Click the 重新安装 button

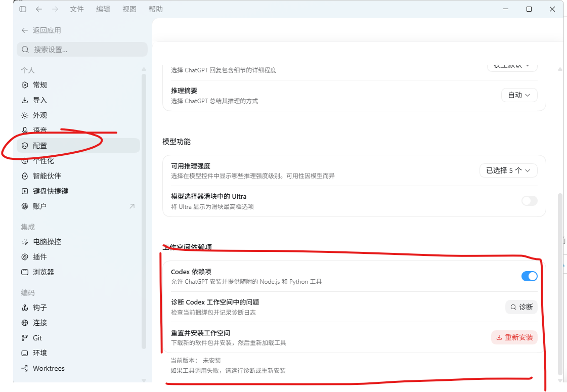(514, 337)
